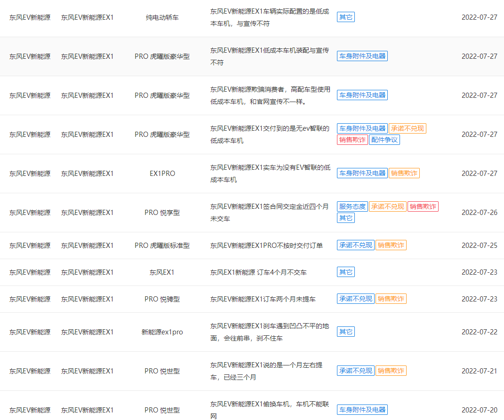Image resolution: width=504 pixels, height=420 pixels.
Task: Click 车身附件及电器 tag in EX1PRO row
Action: click(x=362, y=173)
